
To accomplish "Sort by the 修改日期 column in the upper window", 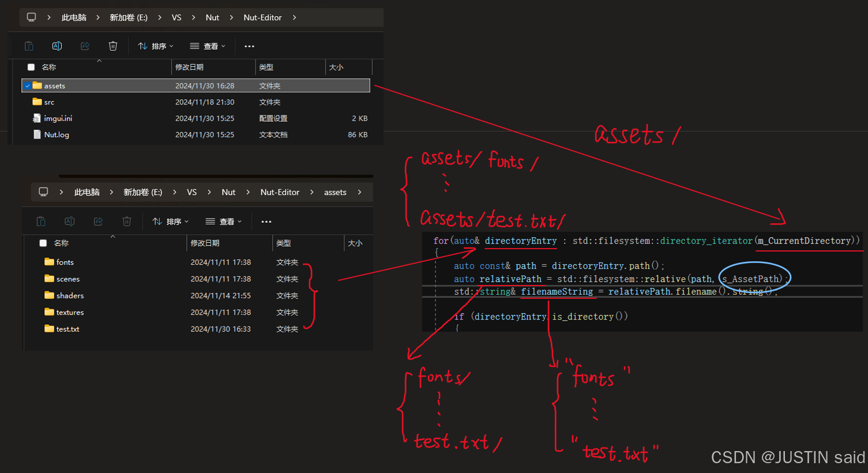I will click(x=190, y=67).
